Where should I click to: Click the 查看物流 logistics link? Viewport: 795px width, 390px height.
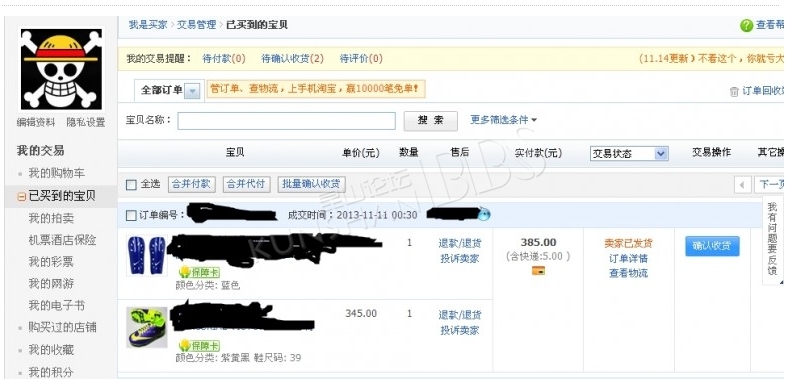pos(628,273)
